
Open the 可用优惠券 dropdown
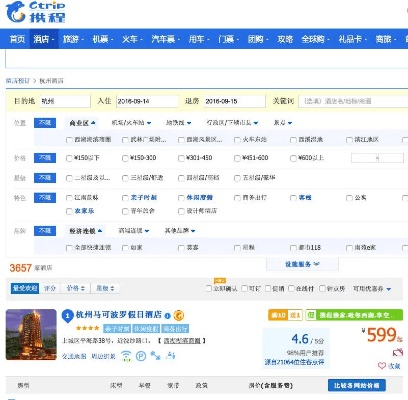click(x=372, y=289)
